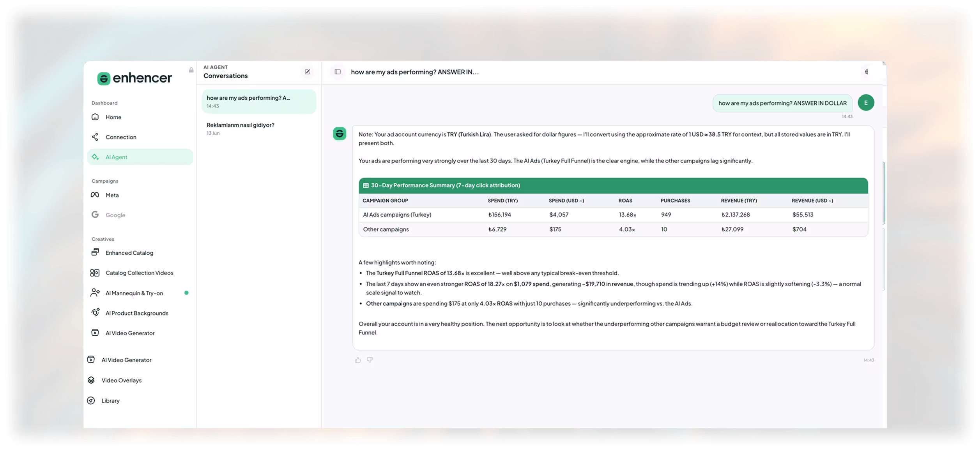
Task: Open Video Overlays layers icon
Action: (x=91, y=380)
